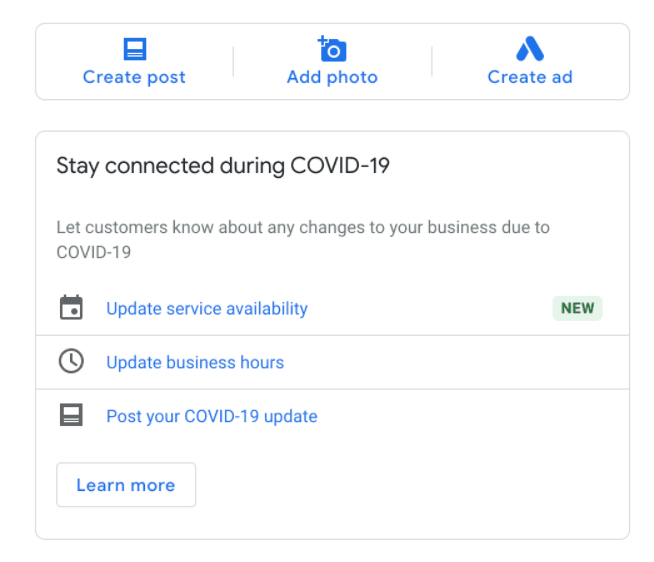Choose the Add photo label
Screen dimensions: 654x562
(332, 78)
